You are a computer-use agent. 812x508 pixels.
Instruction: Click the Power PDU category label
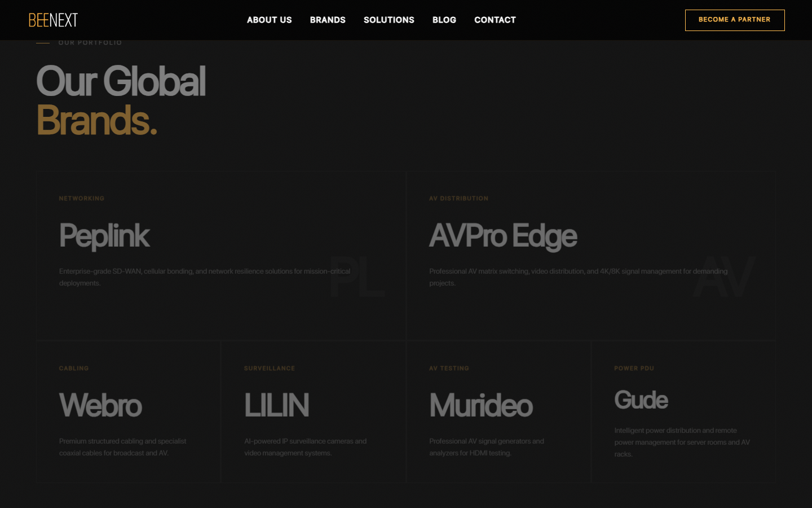[x=634, y=369]
